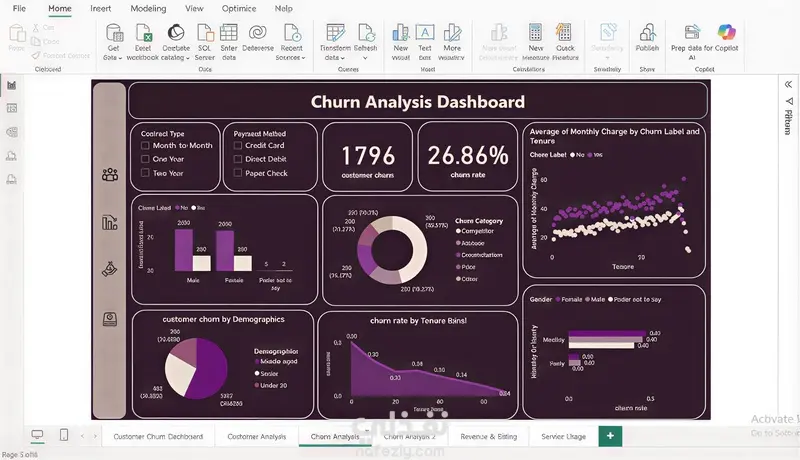Screen dimensions: 800x460
Task: Check the Credit Card payment checkbox
Action: click(x=238, y=145)
